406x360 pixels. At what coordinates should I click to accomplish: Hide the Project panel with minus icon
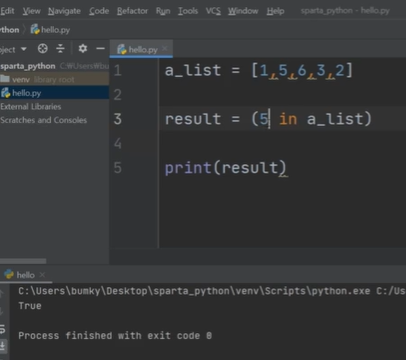click(x=100, y=49)
